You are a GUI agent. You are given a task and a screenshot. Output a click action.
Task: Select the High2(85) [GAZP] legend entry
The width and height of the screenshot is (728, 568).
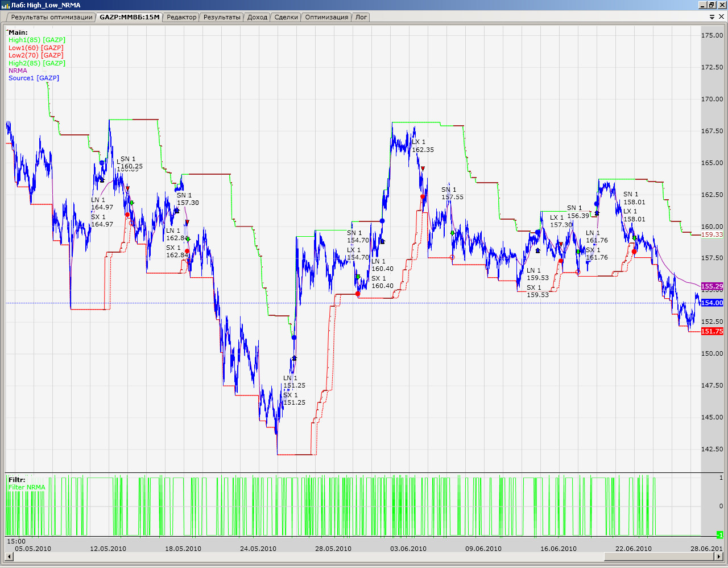[x=37, y=63]
